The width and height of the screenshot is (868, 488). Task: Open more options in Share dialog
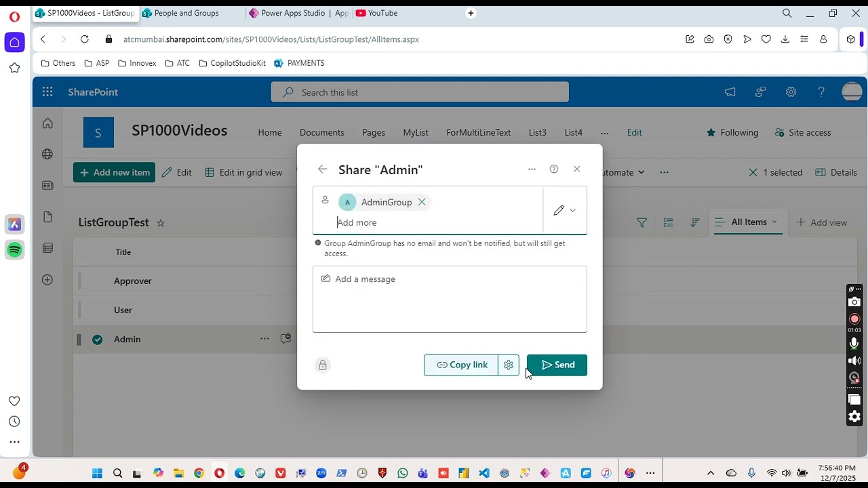(x=532, y=169)
